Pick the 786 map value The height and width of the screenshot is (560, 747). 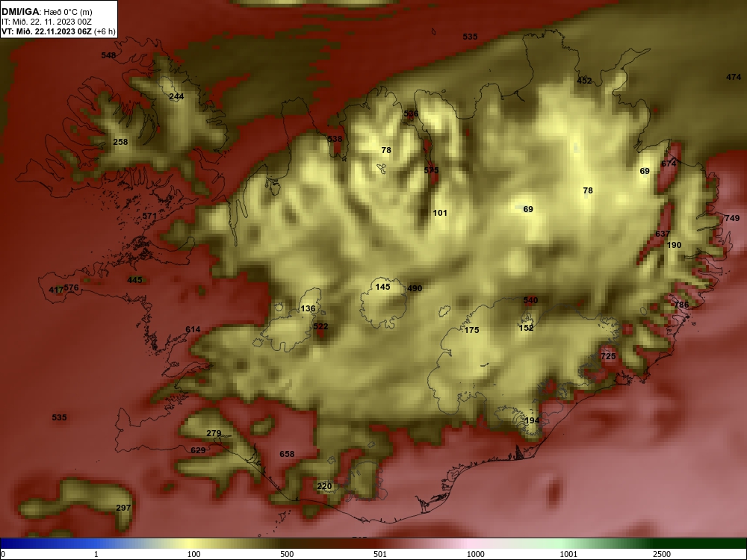(x=681, y=305)
